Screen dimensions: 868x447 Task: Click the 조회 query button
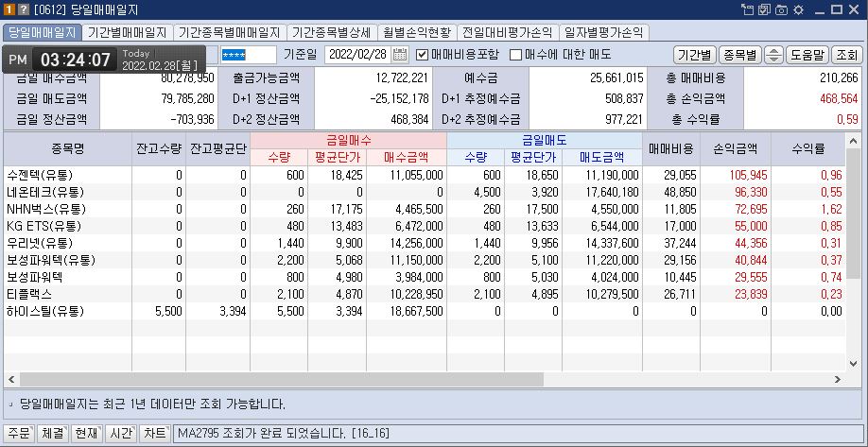click(x=847, y=55)
